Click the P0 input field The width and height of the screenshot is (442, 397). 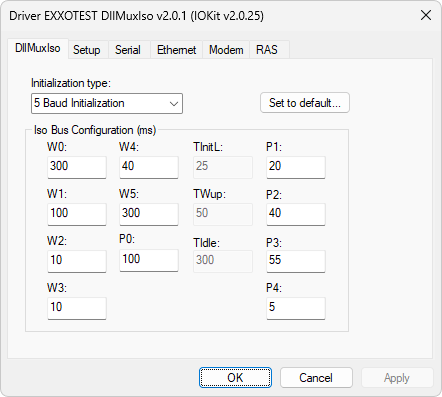coord(149,260)
